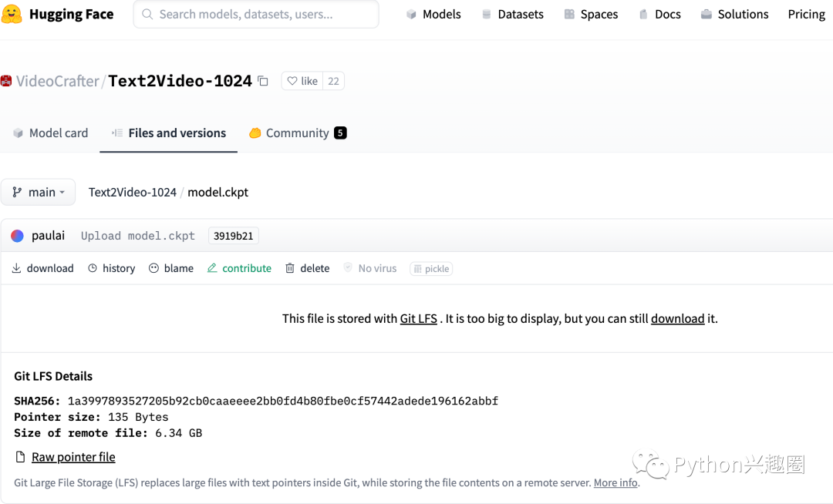Open the Raw pointer file link
The image size is (833, 504).
[73, 457]
